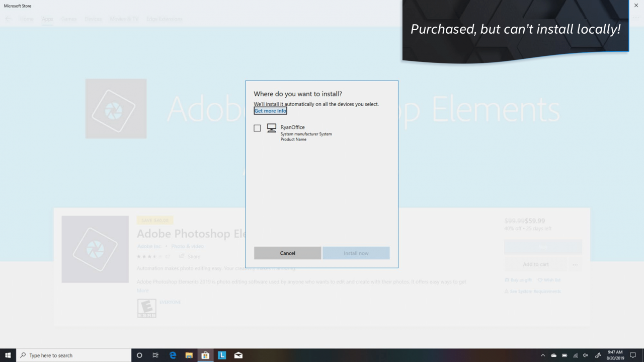Open the clock showing 9:47 AM

615,355
